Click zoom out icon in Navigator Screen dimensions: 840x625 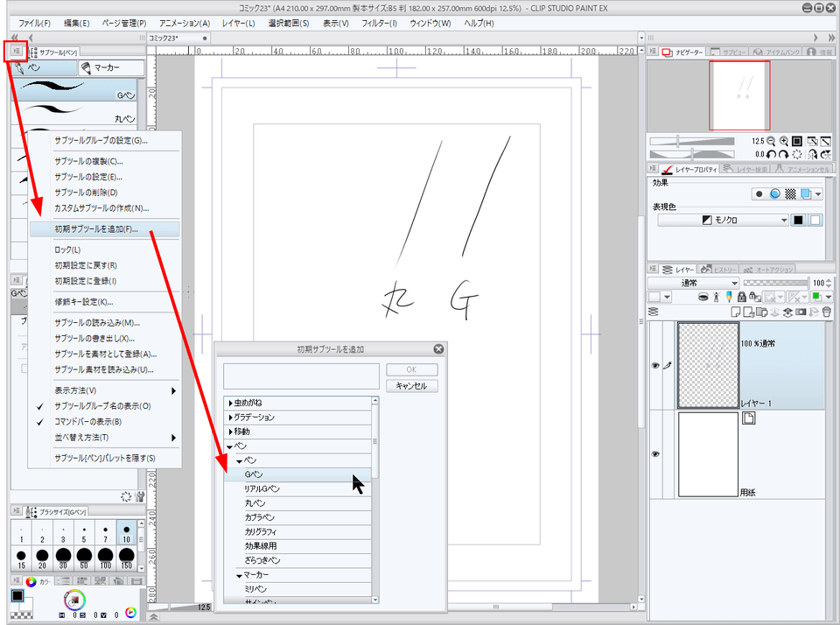point(771,141)
